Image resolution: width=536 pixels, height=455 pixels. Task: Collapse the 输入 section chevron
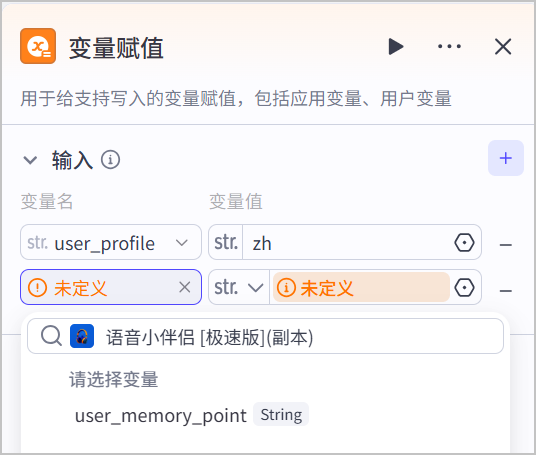click(30, 160)
